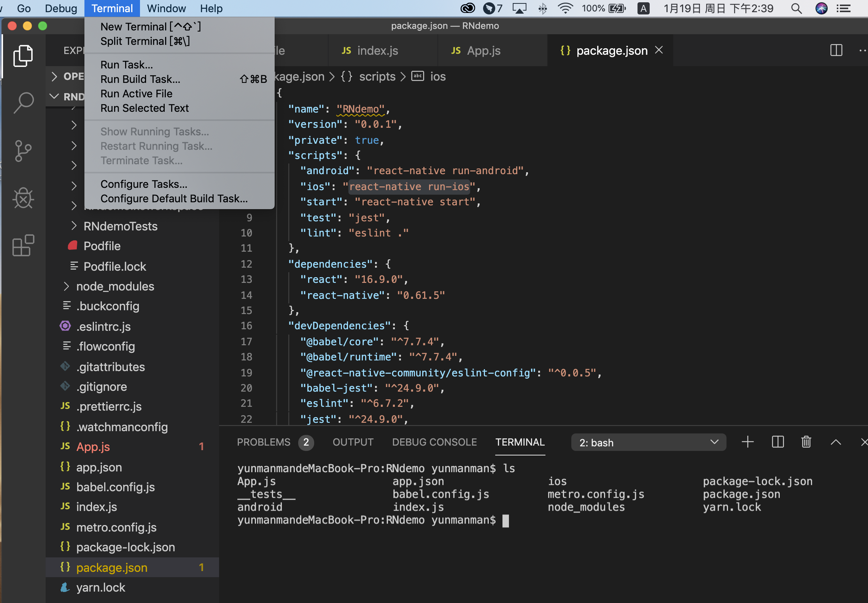Open the Debug view in activity bar
Image resolution: width=868 pixels, height=603 pixels.
pyautogui.click(x=23, y=198)
